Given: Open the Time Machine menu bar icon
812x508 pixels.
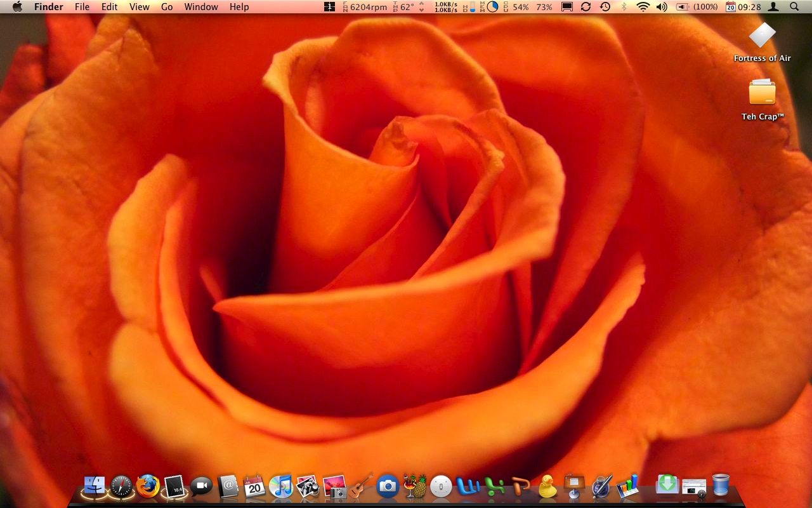Looking at the screenshot, I should [x=605, y=7].
